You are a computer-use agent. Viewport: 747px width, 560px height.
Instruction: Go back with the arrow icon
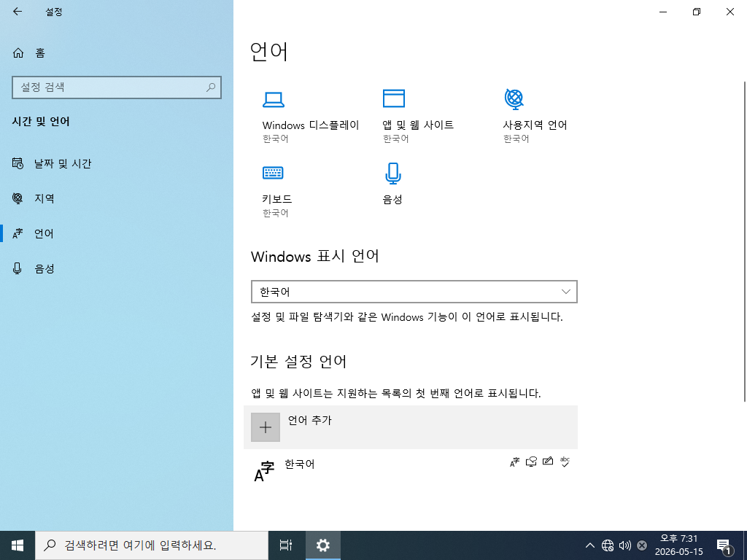coord(18,12)
